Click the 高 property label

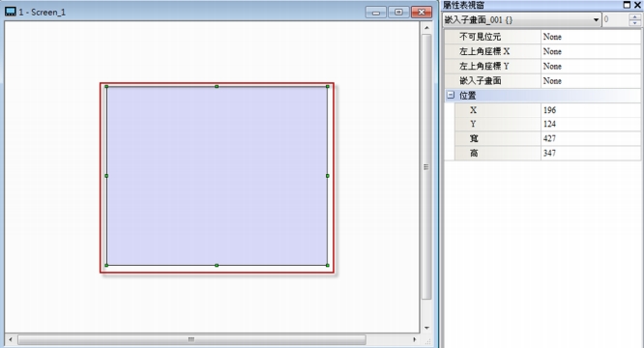click(x=474, y=153)
